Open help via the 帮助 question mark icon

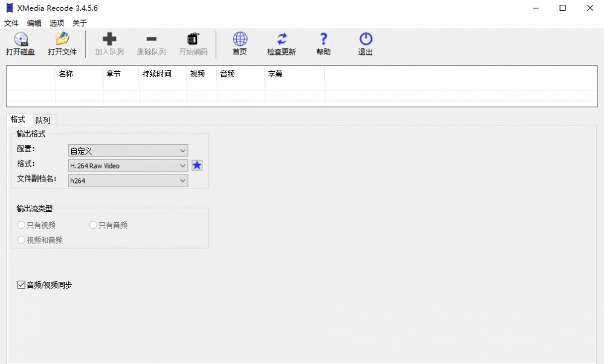[323, 39]
